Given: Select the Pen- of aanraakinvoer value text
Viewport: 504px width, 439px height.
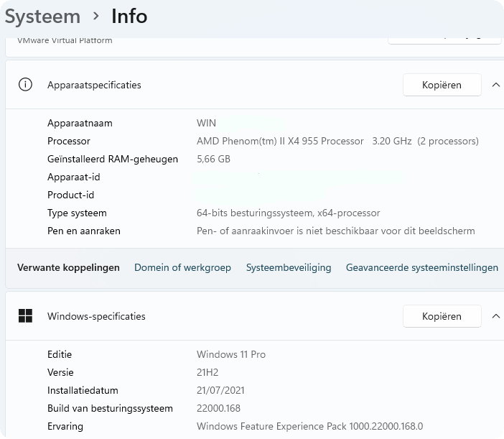Looking at the screenshot, I should tap(335, 231).
